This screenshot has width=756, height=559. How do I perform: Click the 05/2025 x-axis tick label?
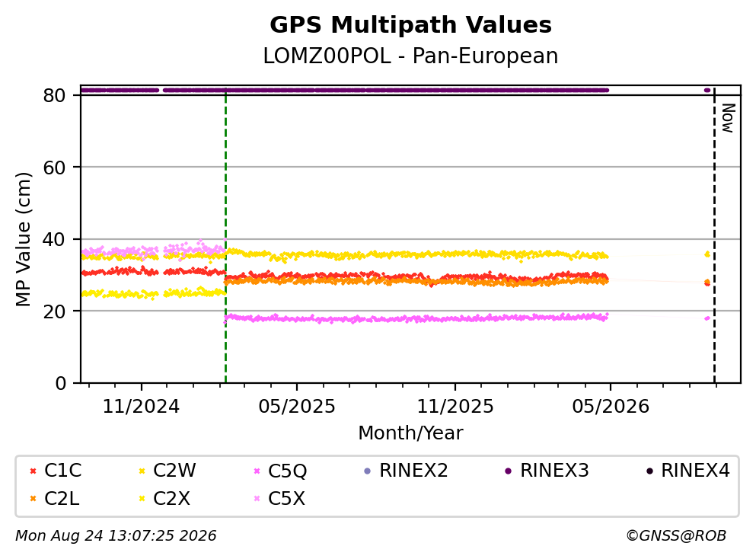click(296, 407)
